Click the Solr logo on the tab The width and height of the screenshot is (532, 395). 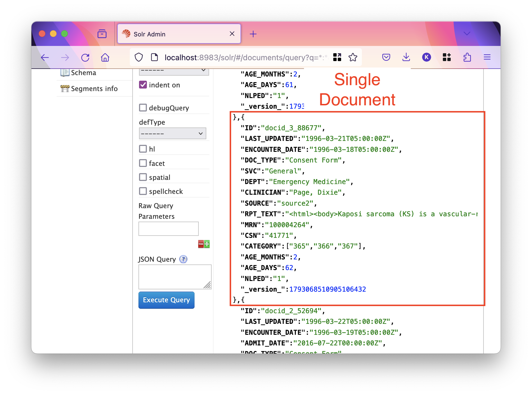(126, 34)
